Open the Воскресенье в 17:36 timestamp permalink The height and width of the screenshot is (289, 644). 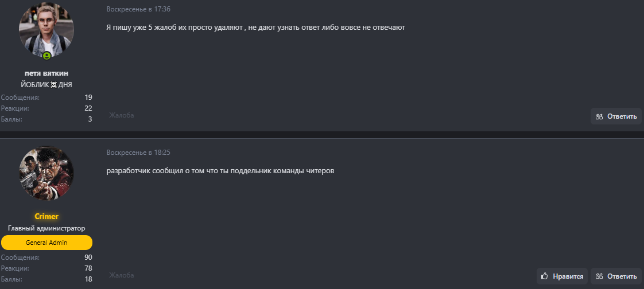tap(138, 9)
